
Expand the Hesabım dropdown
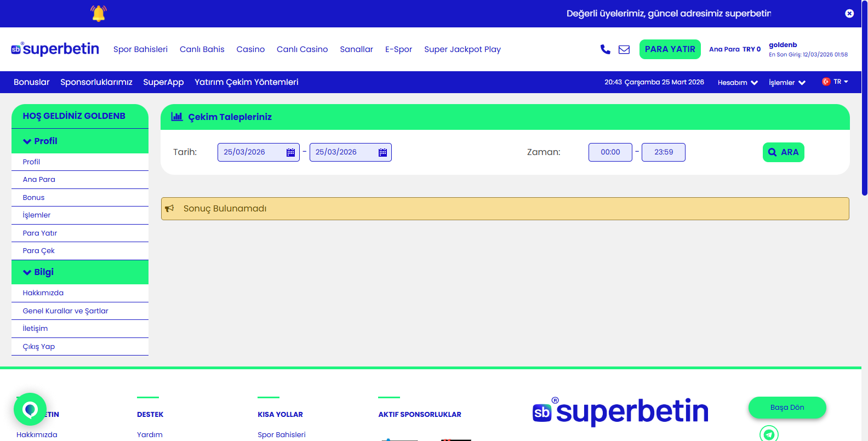(x=738, y=83)
